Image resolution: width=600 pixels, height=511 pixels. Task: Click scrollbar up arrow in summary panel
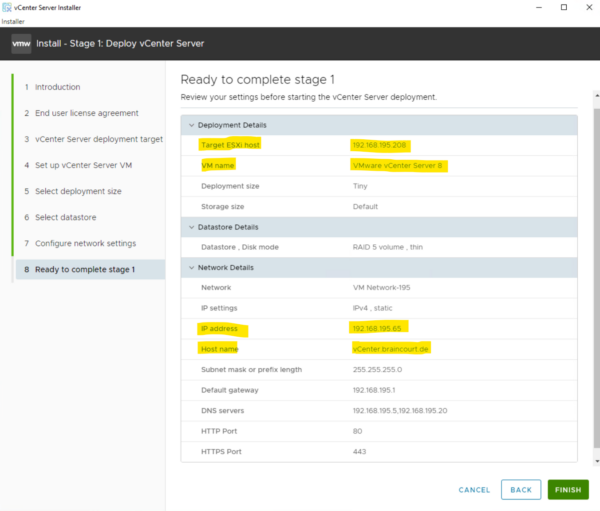pos(597,96)
